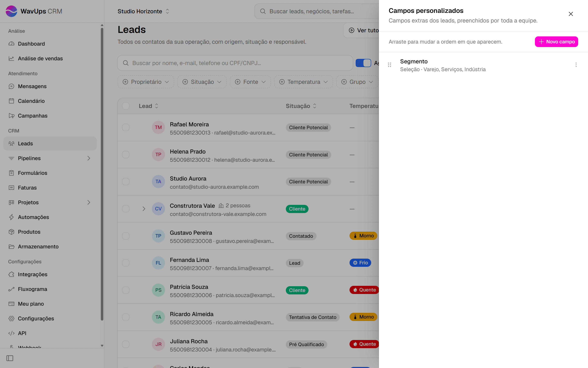Click the Armazenamento folder icon
Screen dimensions: 588x368
(x=11, y=247)
